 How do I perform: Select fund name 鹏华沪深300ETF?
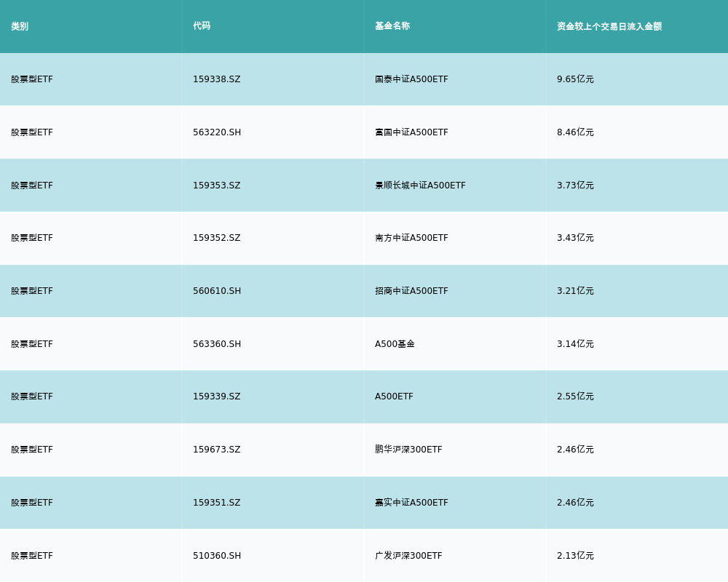408,450
